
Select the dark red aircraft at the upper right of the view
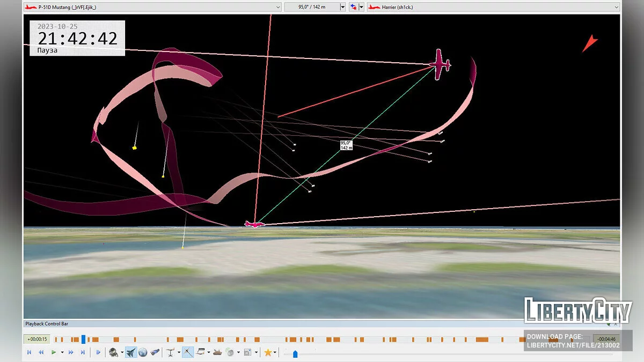[440, 64]
